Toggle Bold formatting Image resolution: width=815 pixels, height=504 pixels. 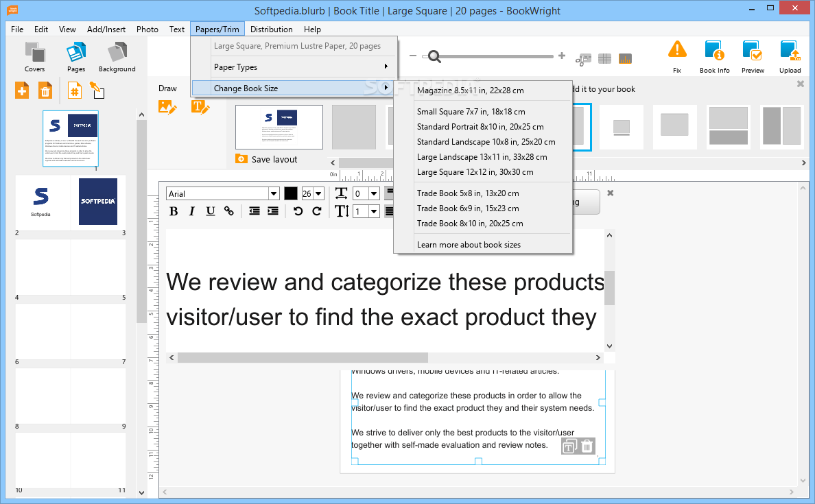tap(174, 211)
